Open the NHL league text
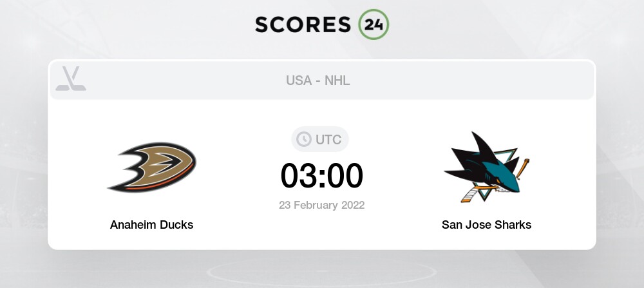Screen dimensions: 644x288 point(337,81)
